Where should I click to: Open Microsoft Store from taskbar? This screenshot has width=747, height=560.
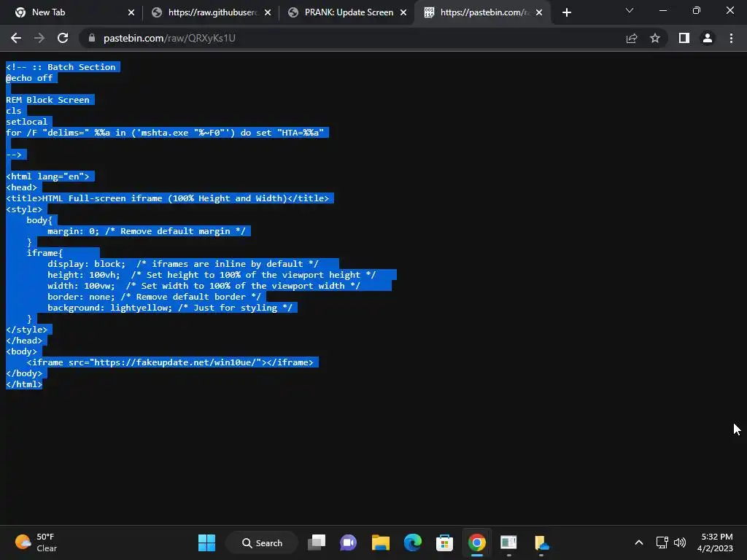pos(444,542)
